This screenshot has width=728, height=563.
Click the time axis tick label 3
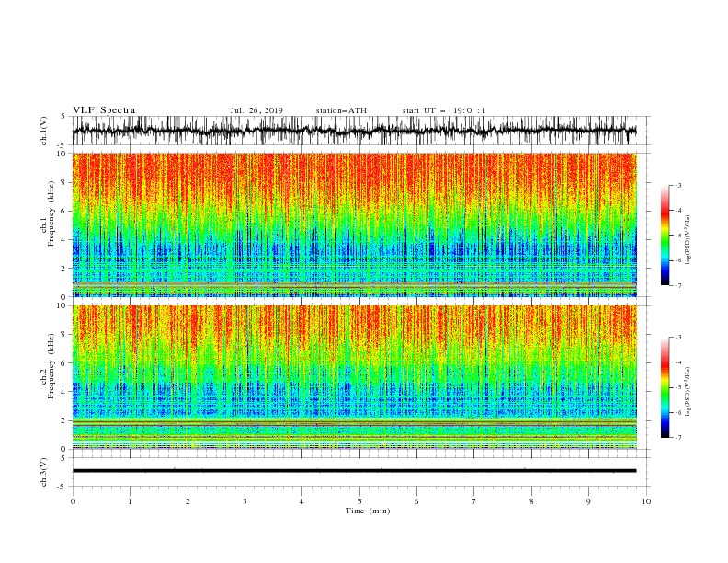click(245, 501)
